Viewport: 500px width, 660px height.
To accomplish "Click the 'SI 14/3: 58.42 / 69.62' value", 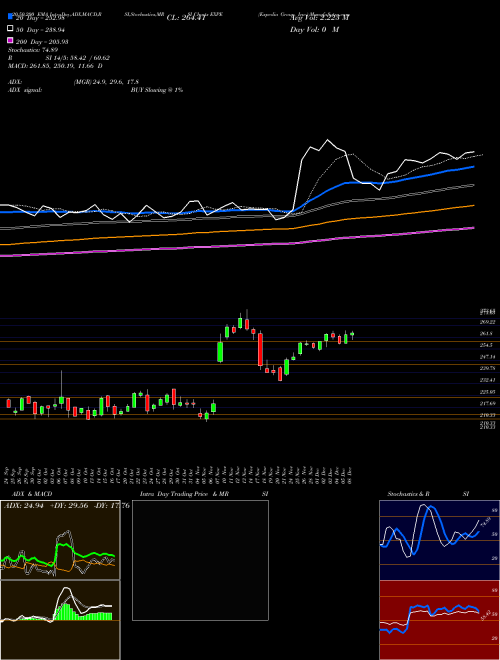I will pos(77,58).
